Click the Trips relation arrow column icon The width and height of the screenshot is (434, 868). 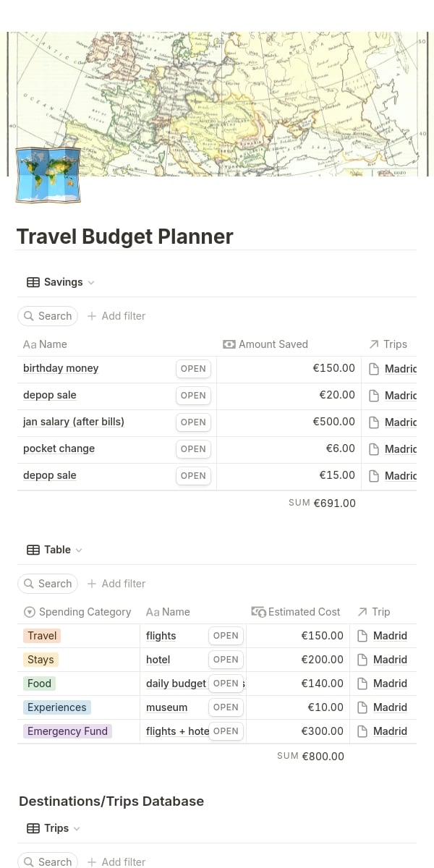tap(374, 344)
